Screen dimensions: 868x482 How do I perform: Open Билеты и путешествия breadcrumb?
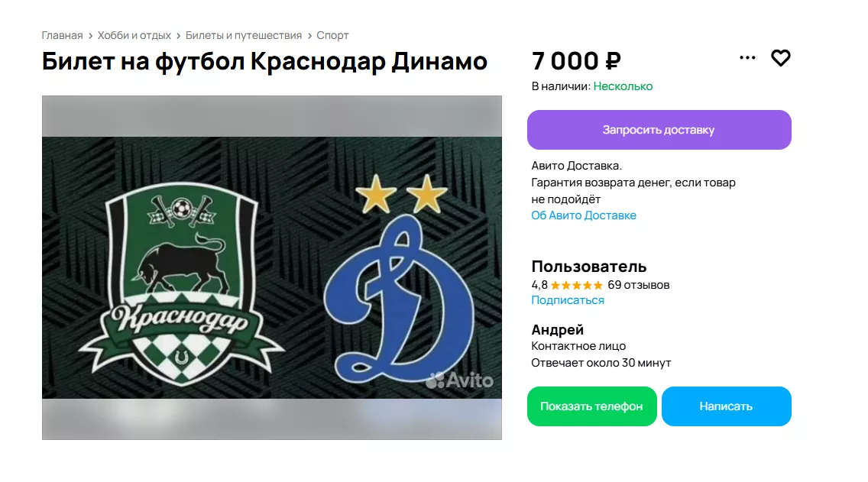244,35
